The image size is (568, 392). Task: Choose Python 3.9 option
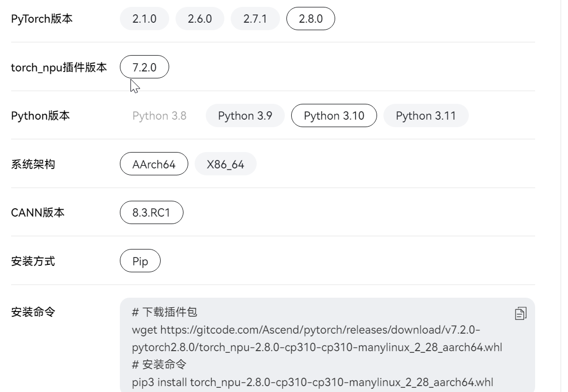[x=245, y=115]
